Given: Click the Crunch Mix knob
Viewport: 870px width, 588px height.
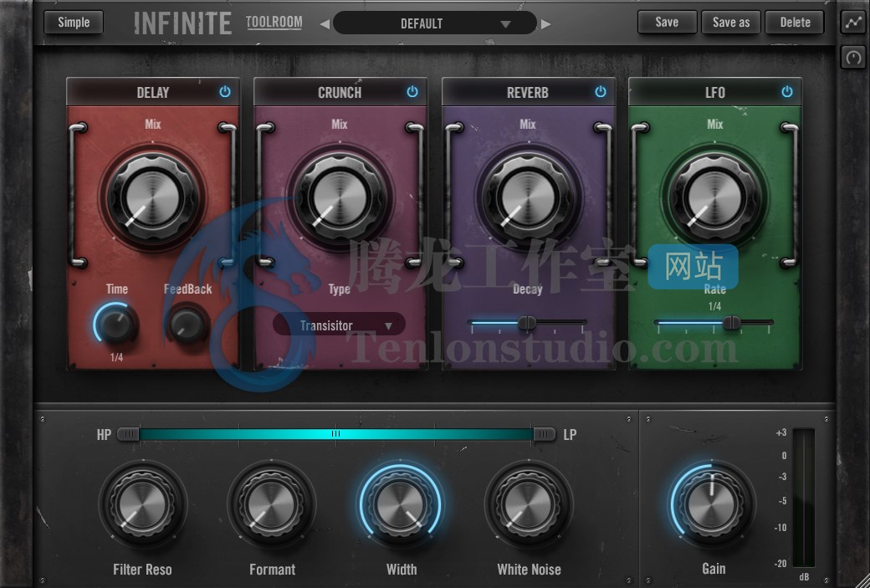Looking at the screenshot, I should click(x=340, y=197).
